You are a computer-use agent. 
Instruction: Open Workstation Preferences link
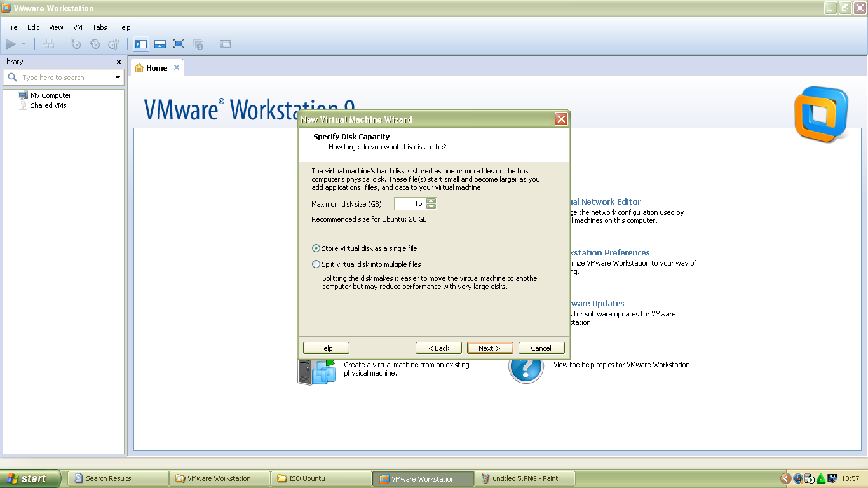point(610,252)
